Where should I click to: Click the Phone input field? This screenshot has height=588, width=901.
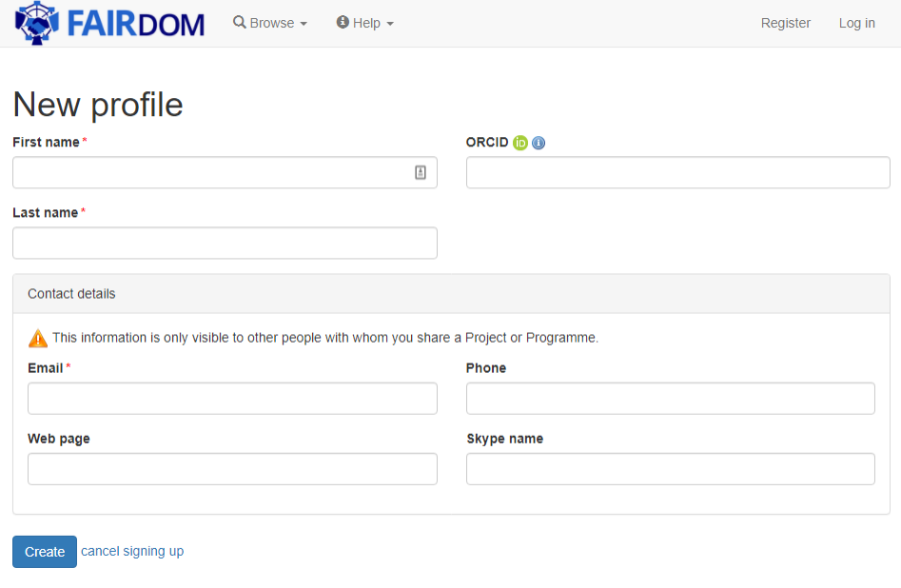pos(670,398)
